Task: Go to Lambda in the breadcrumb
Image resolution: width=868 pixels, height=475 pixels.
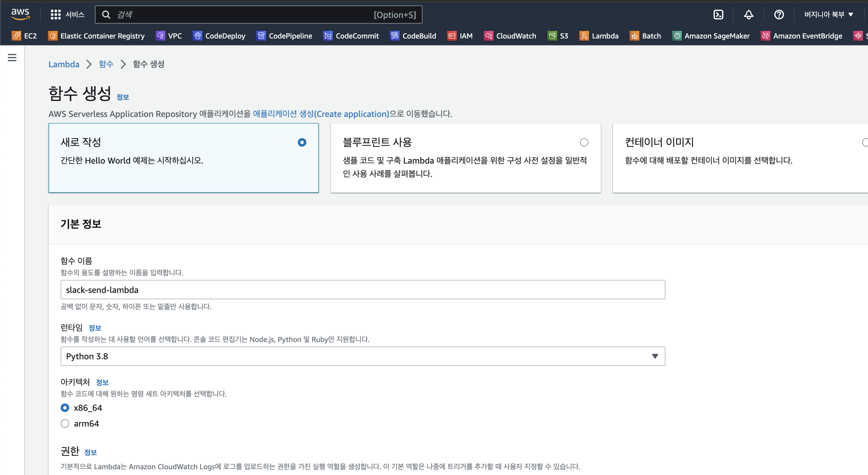Action: pos(64,64)
